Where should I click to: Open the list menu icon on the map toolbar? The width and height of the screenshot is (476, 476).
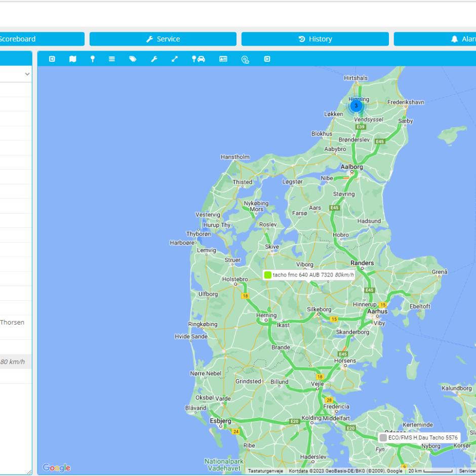pyautogui.click(x=112, y=59)
